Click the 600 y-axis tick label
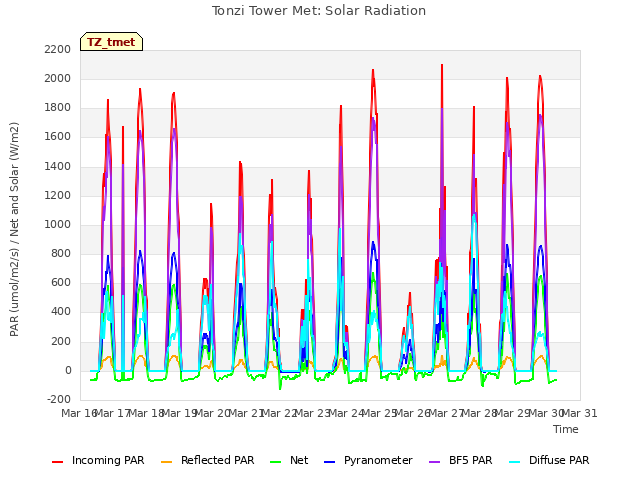 61,282
